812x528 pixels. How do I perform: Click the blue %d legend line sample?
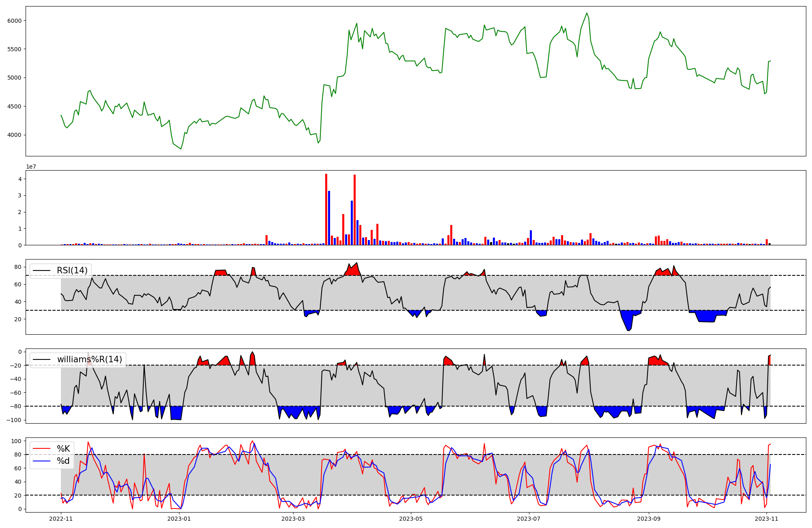pyautogui.click(x=42, y=461)
